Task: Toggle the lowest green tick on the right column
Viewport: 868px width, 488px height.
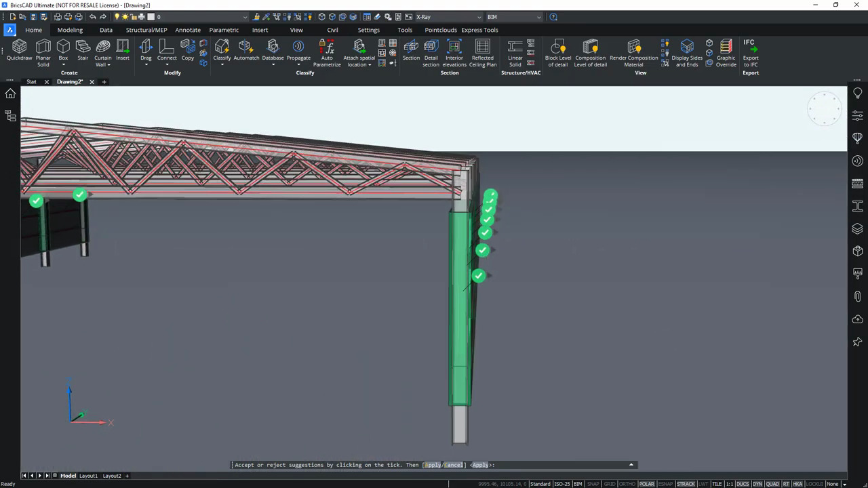Action: tap(479, 276)
